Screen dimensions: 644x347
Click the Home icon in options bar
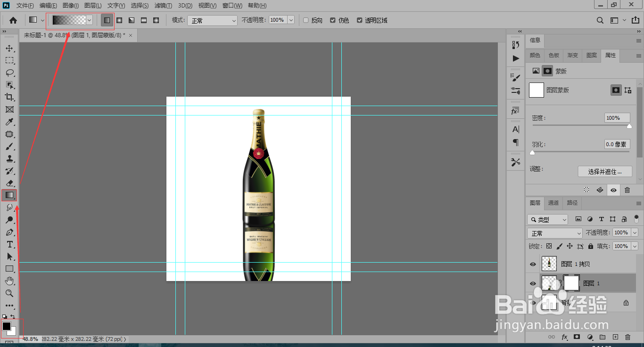point(13,20)
